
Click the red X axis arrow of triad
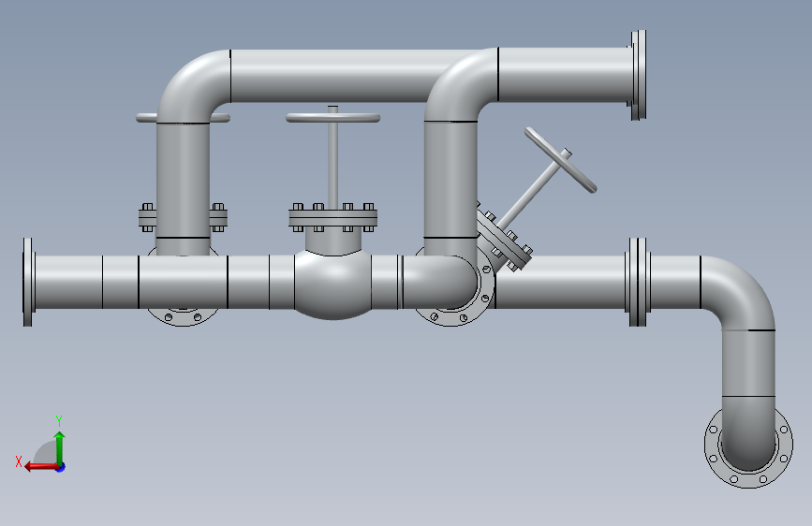coord(41,467)
